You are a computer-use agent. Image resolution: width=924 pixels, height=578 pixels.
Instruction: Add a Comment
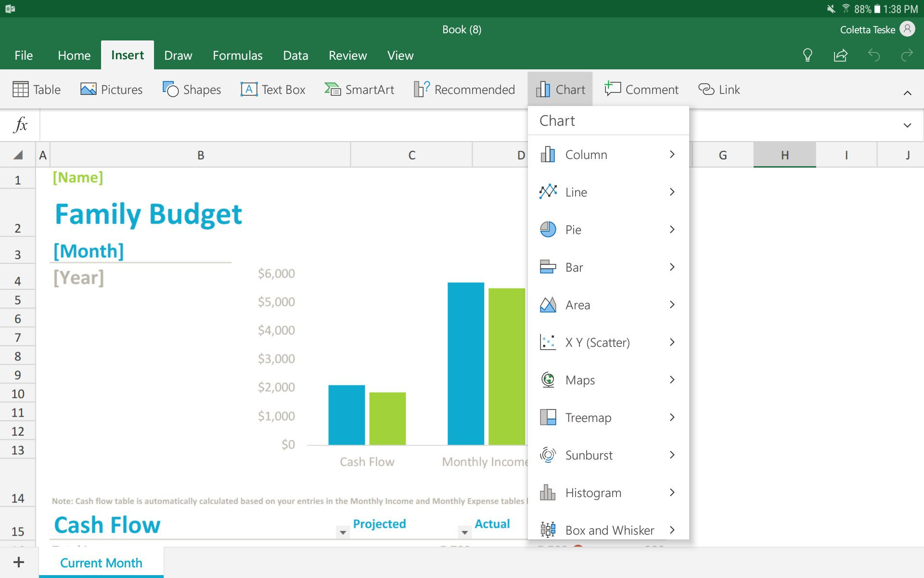click(x=642, y=89)
